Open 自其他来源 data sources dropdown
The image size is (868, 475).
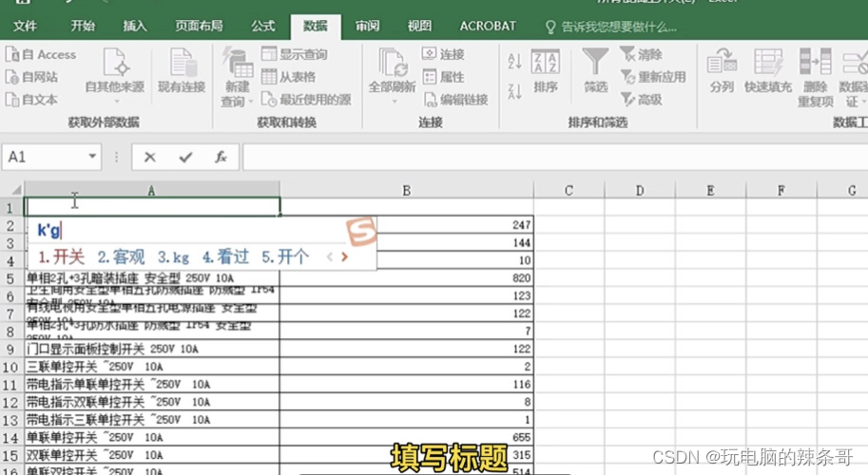pyautogui.click(x=115, y=75)
